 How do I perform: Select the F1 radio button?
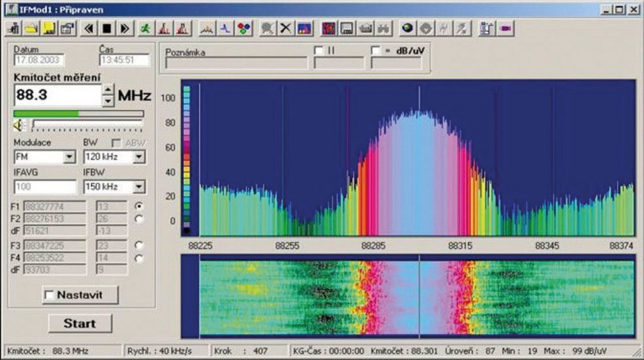[138, 206]
